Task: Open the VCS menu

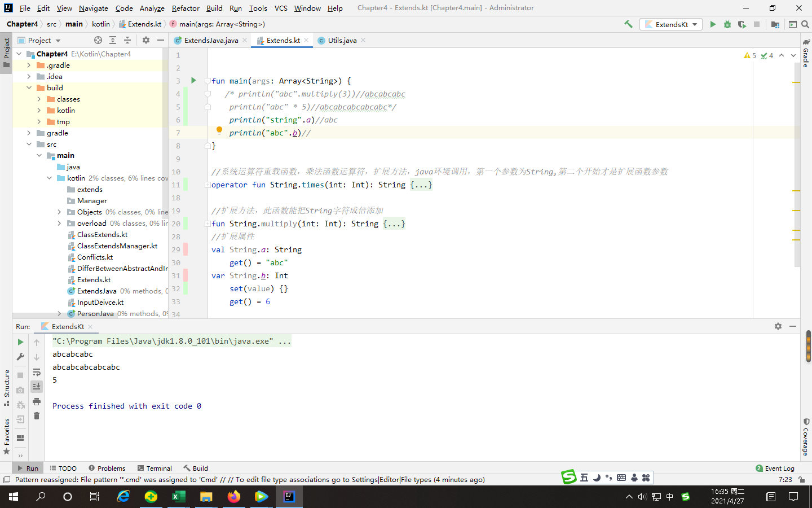Action: click(x=281, y=8)
